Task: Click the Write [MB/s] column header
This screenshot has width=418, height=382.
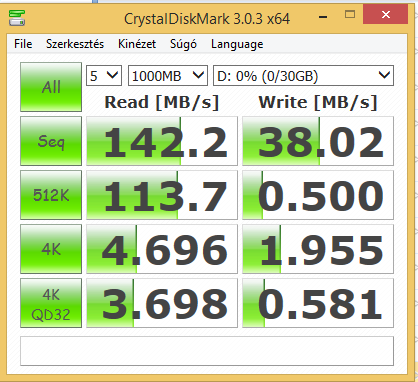Action: pyautogui.click(x=318, y=102)
